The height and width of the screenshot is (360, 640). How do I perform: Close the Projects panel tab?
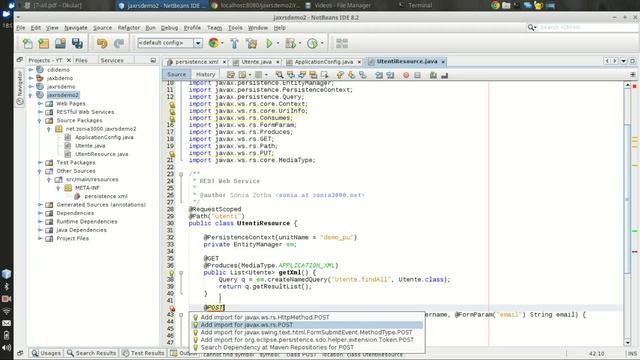(x=69, y=60)
